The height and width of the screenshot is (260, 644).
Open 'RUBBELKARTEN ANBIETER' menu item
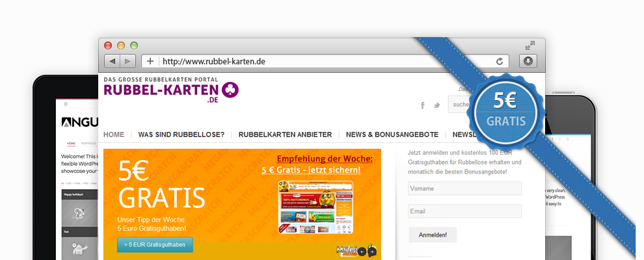[285, 135]
